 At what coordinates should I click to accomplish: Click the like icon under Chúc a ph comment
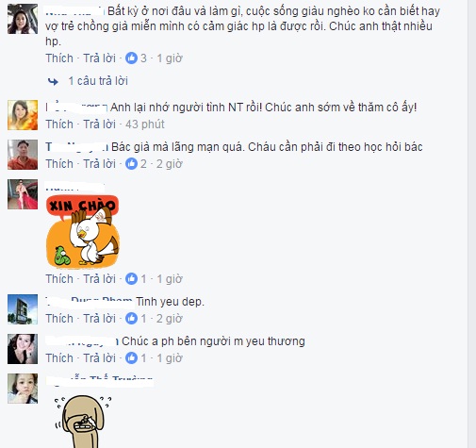[131, 358]
